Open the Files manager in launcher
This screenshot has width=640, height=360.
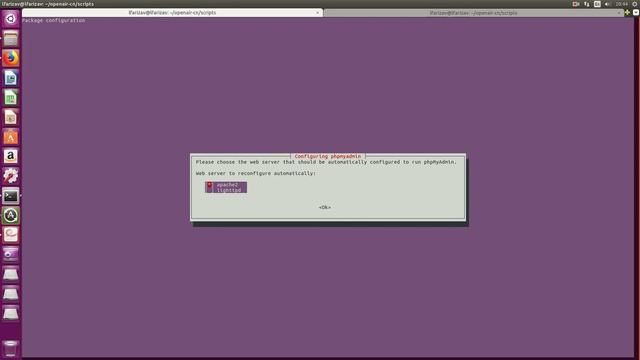[11, 38]
